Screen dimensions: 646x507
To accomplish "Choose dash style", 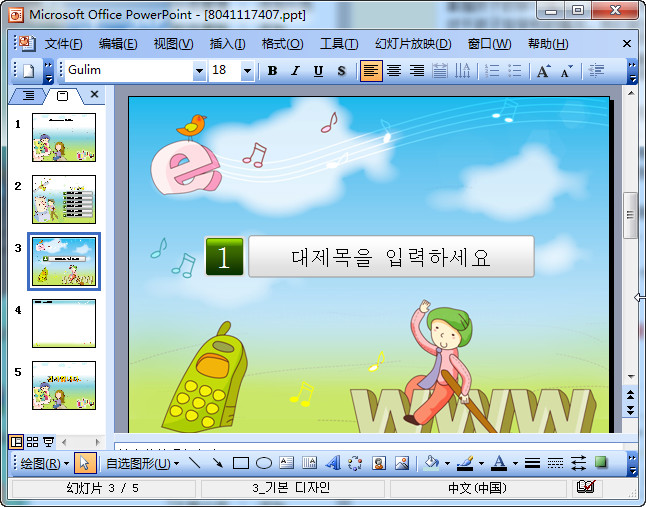I will (555, 463).
